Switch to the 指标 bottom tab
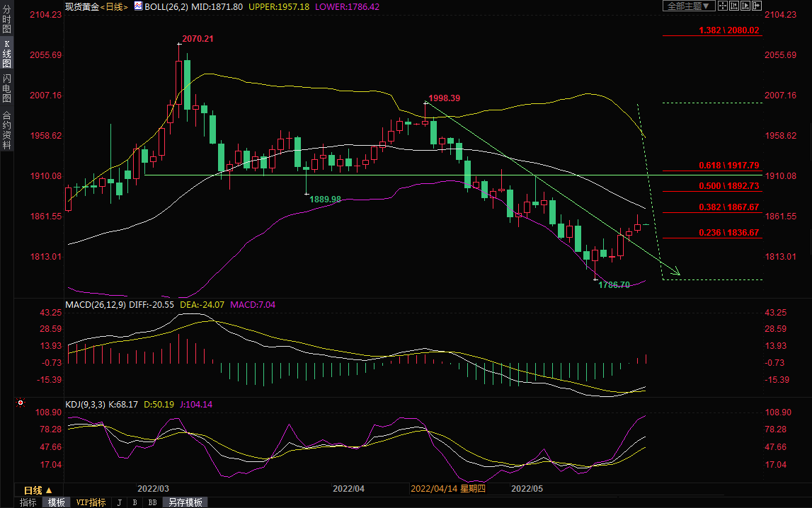The width and height of the screenshot is (812, 508). click(28, 502)
